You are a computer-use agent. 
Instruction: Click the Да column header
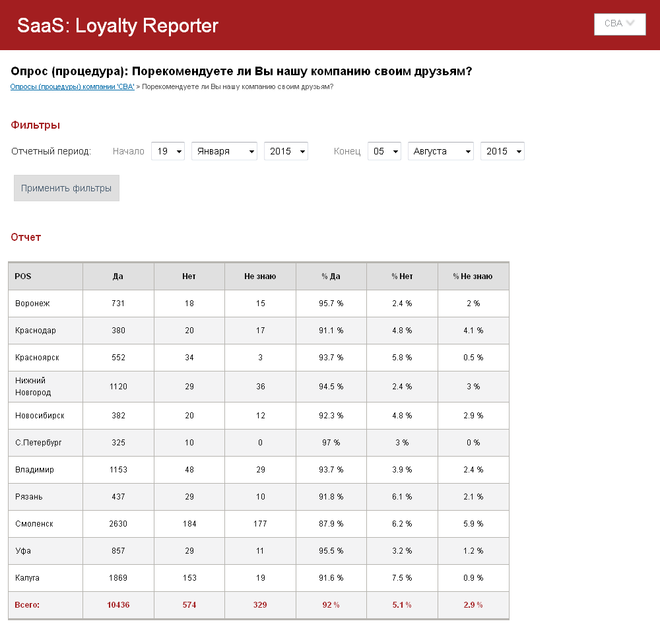[x=118, y=276]
